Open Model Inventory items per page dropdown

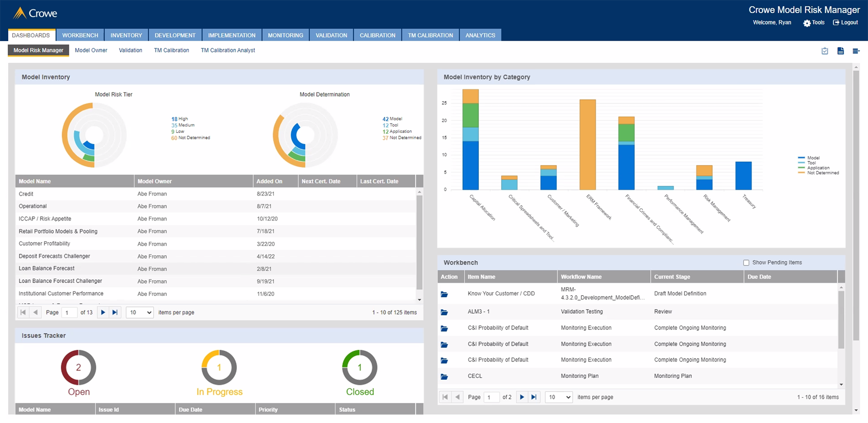pyautogui.click(x=140, y=312)
